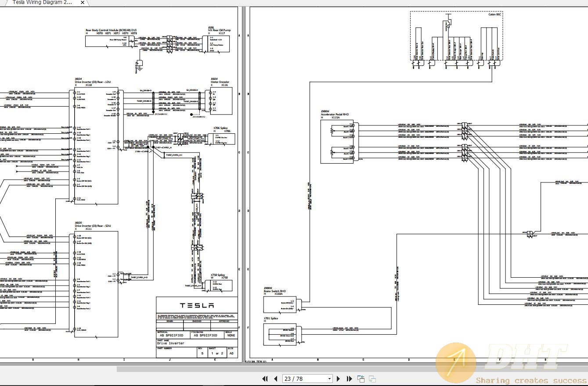Viewport: 588px width, 386px height.
Task: Open the page number dropdown arrow
Action: (x=329, y=379)
